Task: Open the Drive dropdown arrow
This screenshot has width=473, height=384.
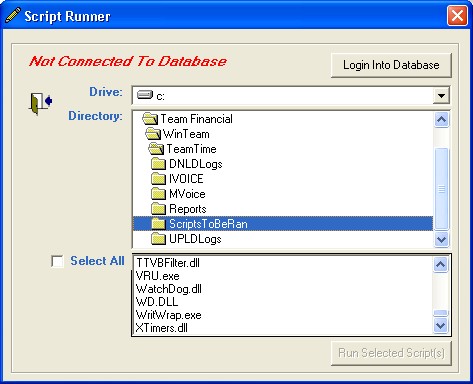Action: click(x=441, y=96)
